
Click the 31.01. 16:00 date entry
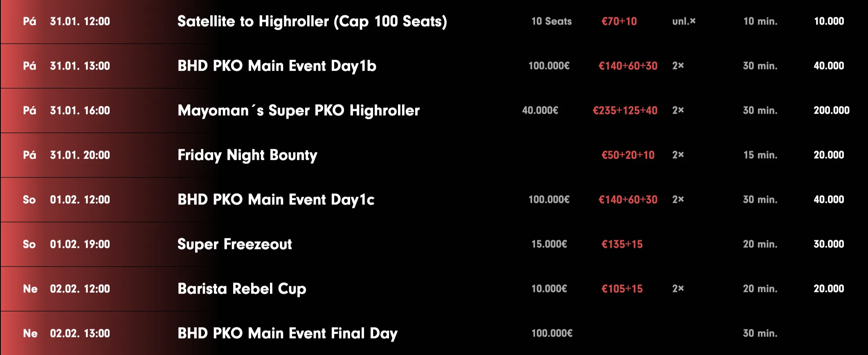click(80, 110)
